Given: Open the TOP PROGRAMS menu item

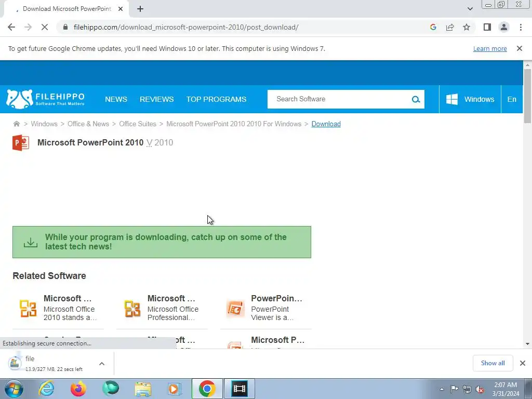Looking at the screenshot, I should click(x=216, y=99).
